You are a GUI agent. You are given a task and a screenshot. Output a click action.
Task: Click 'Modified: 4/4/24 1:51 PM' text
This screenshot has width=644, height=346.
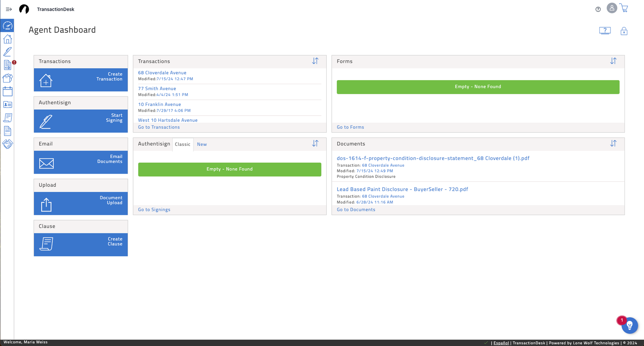point(163,95)
